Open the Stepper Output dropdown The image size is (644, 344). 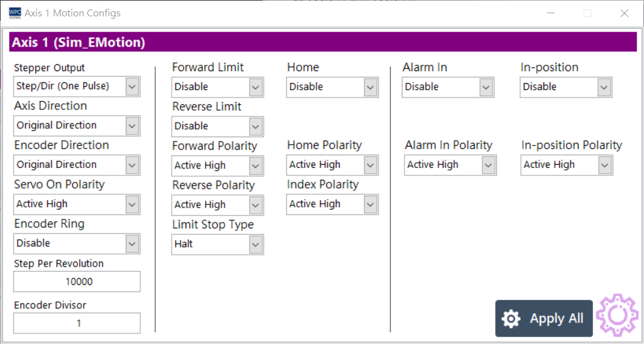tap(77, 86)
